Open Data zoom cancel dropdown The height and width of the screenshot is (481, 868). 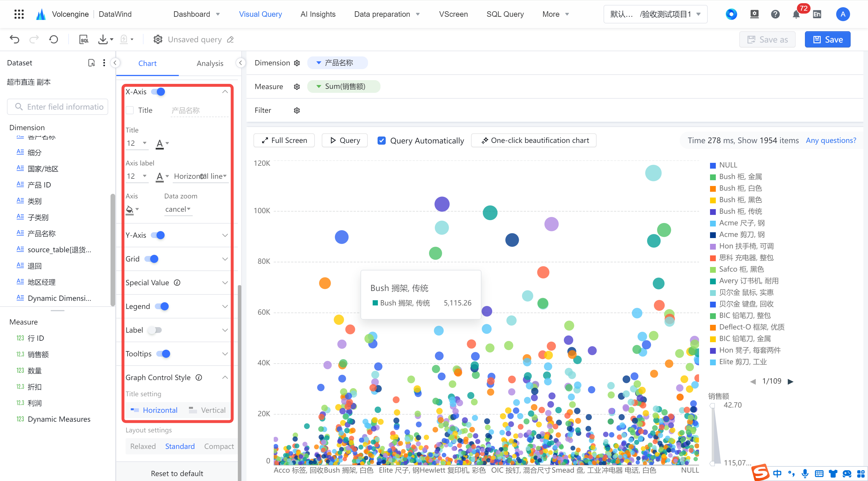(x=178, y=209)
